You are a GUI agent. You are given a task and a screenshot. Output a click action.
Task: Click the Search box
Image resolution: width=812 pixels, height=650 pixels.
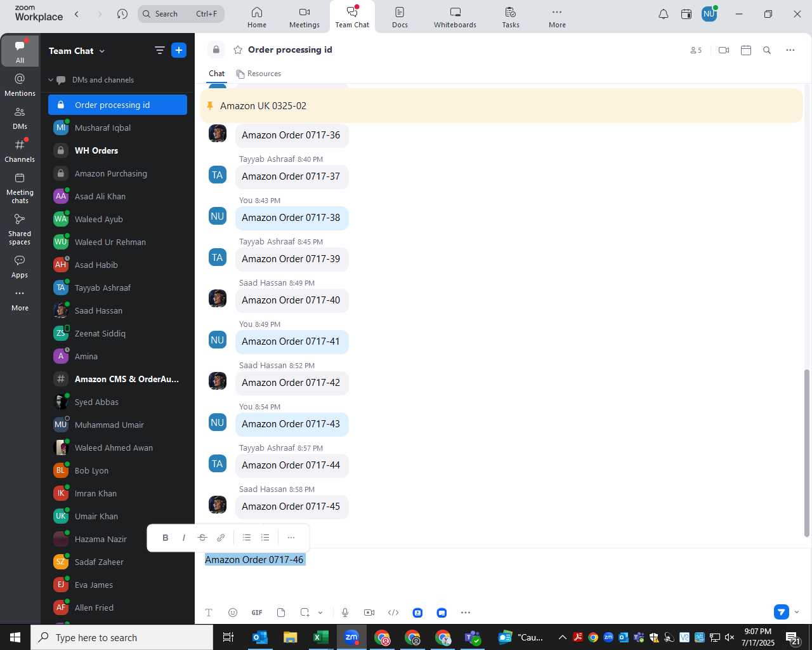181,14
